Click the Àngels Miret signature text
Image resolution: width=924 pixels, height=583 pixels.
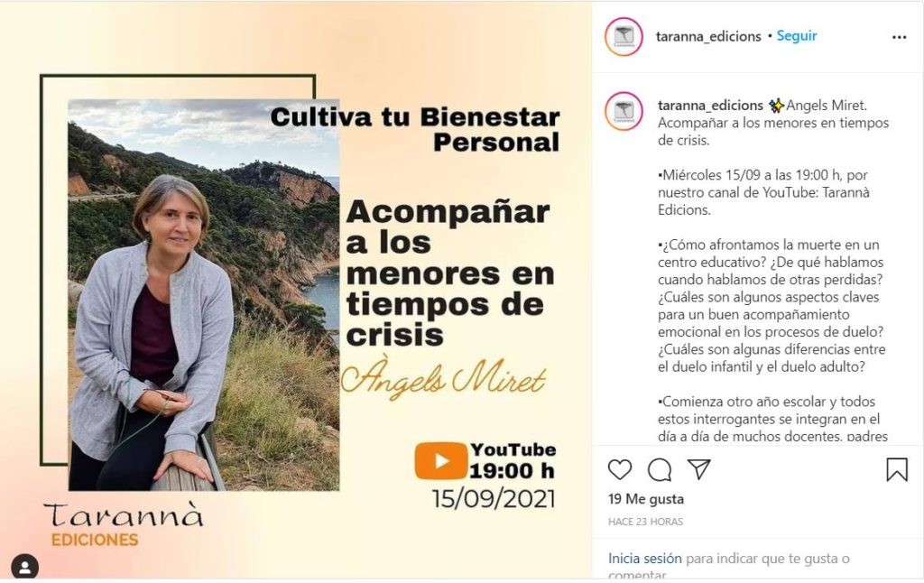[444, 376]
